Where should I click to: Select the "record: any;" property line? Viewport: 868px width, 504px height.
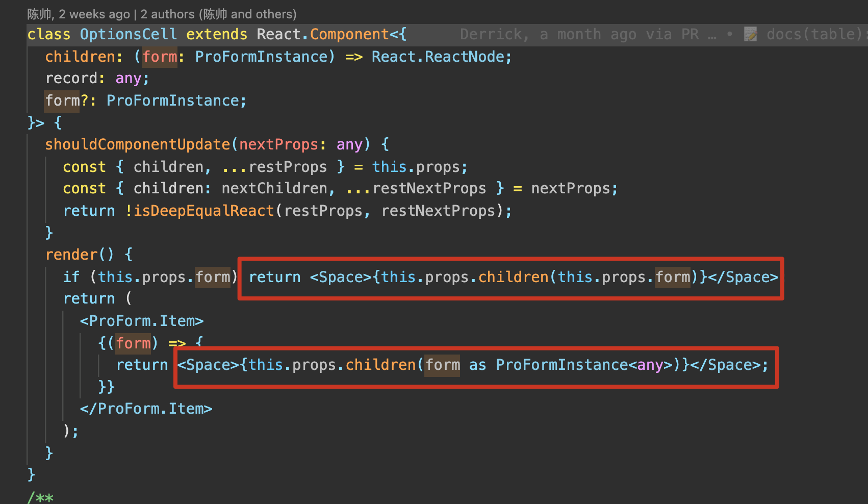click(97, 78)
